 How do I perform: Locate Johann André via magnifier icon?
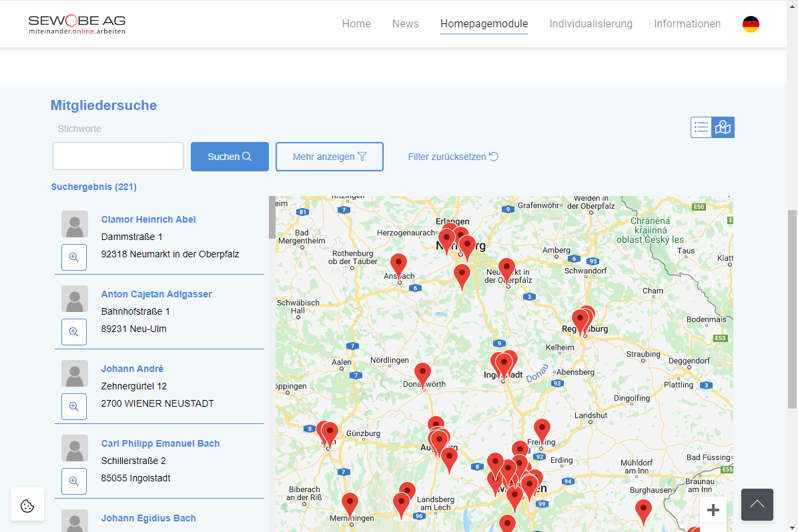(x=74, y=407)
